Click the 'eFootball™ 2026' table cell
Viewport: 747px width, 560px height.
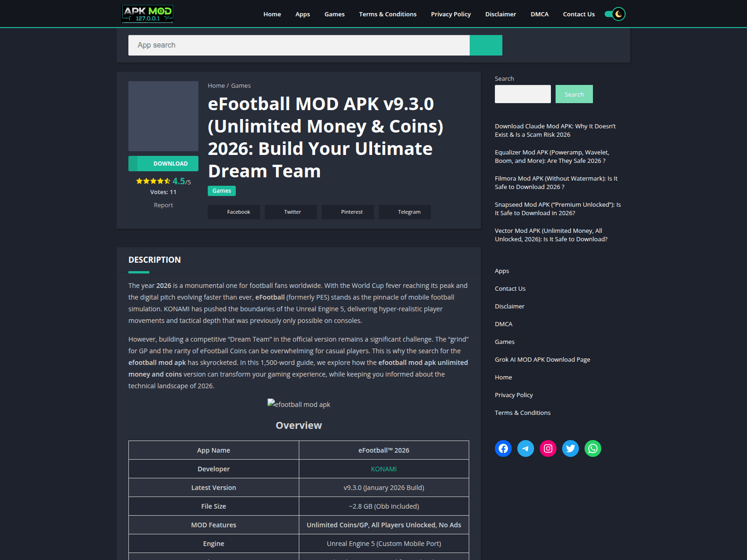pos(384,450)
